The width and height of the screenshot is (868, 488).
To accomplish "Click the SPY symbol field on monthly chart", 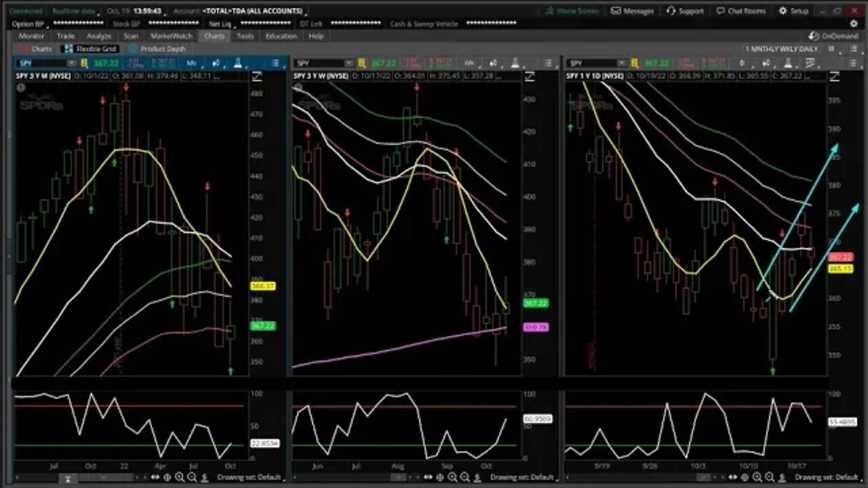I will tap(41, 63).
